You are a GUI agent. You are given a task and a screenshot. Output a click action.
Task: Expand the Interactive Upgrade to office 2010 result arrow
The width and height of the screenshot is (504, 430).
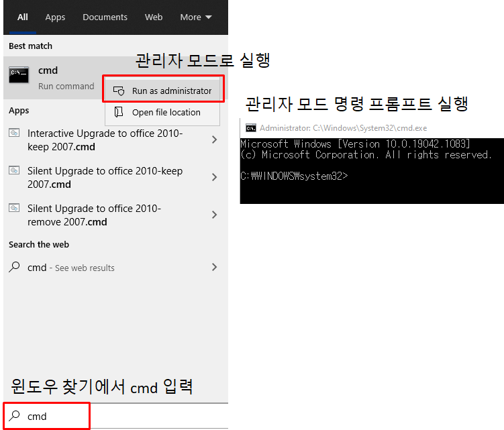point(214,140)
